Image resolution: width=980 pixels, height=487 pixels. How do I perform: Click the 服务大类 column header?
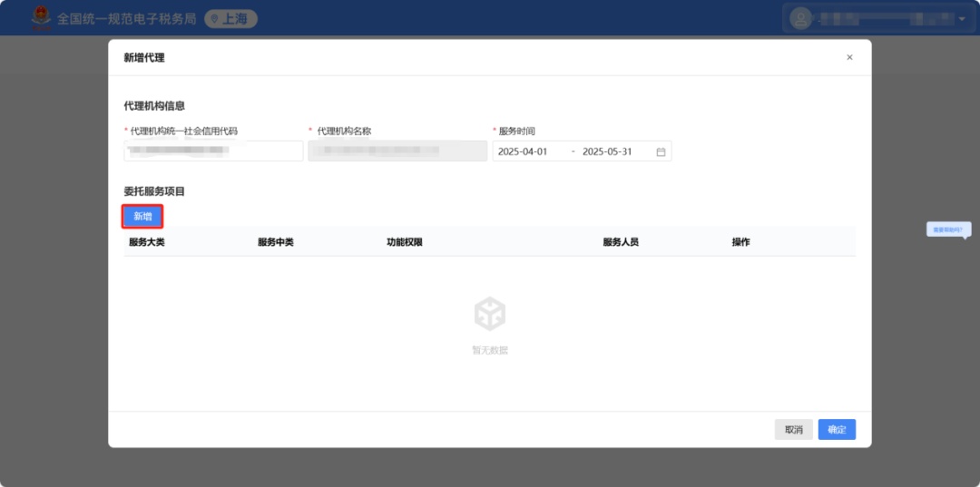click(x=147, y=242)
